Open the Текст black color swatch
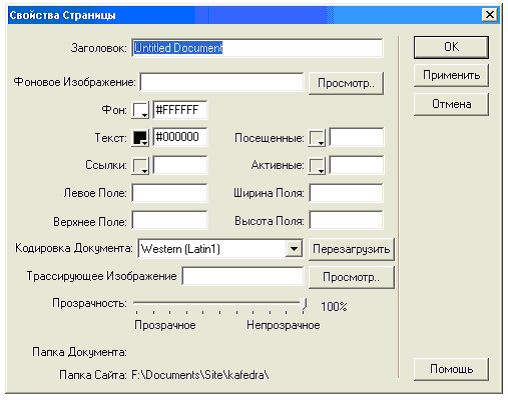 (140, 137)
